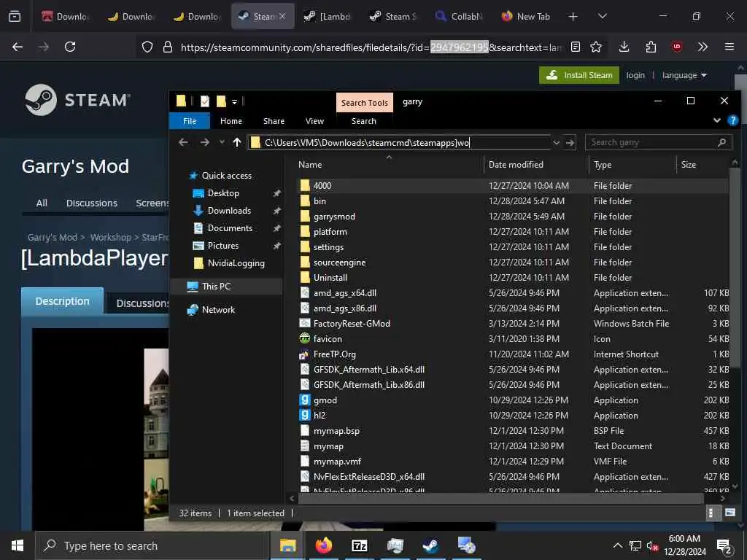Switch to the New Tab browser tab

point(525,16)
